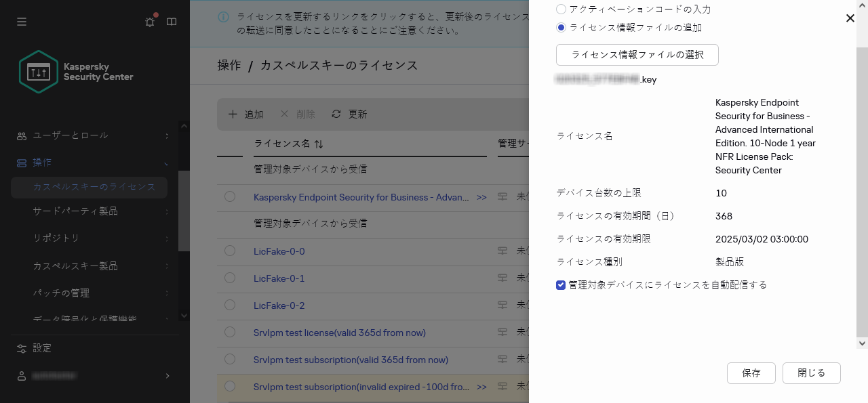Open the documentation book icon
Image resolution: width=868 pixels, height=403 pixels.
[172, 21]
